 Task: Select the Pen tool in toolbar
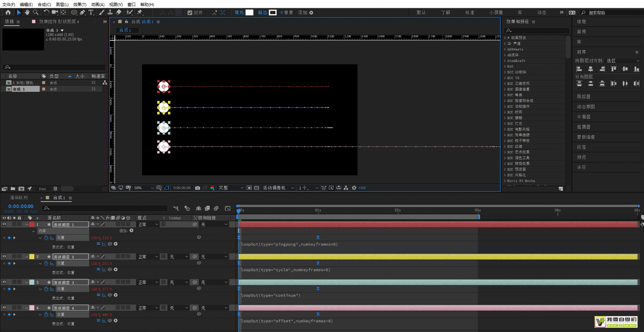coord(82,12)
